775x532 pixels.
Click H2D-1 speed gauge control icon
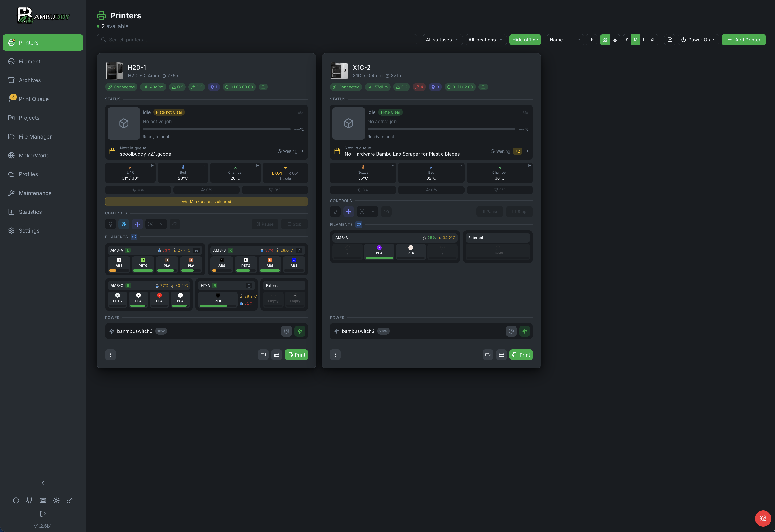point(175,224)
